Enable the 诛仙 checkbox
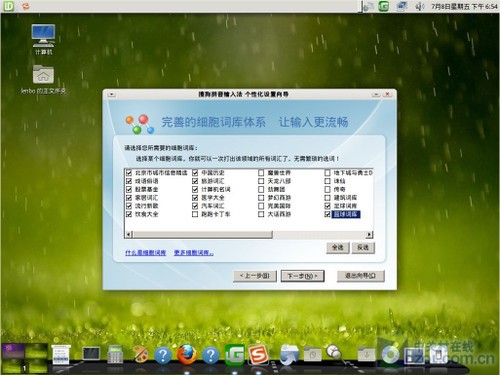 point(328,181)
